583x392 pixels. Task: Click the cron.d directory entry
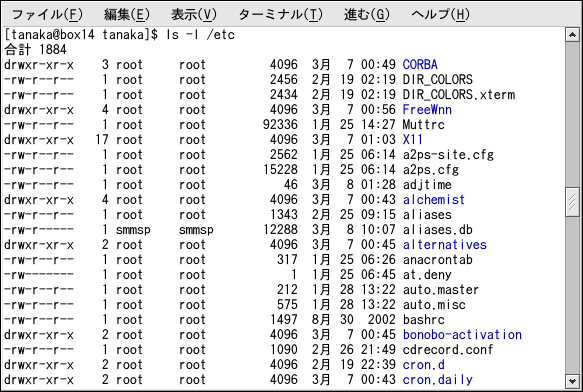pos(423,365)
